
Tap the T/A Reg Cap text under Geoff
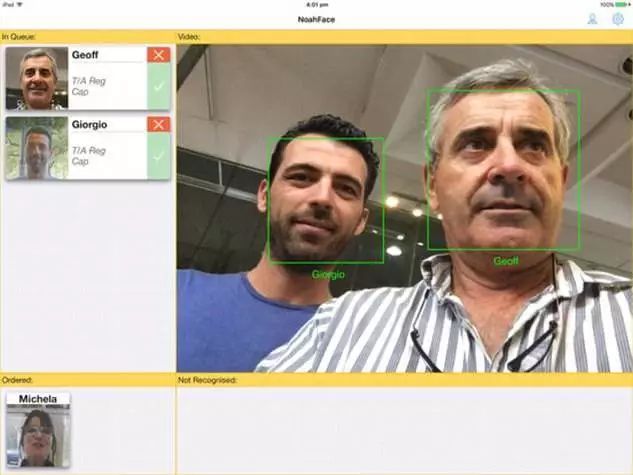pos(89,86)
